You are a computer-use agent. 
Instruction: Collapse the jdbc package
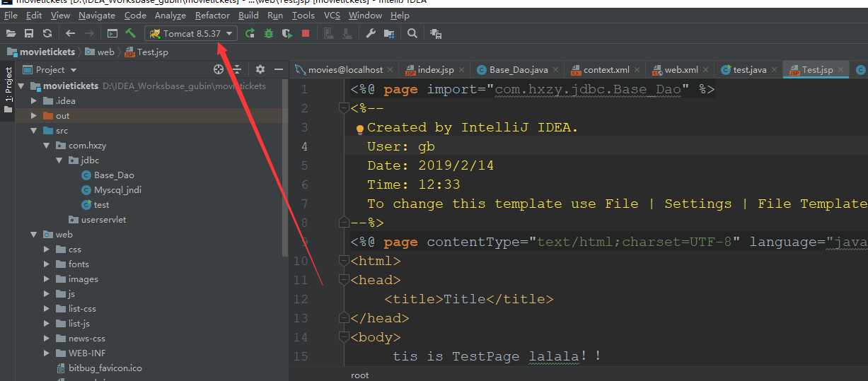(x=59, y=160)
